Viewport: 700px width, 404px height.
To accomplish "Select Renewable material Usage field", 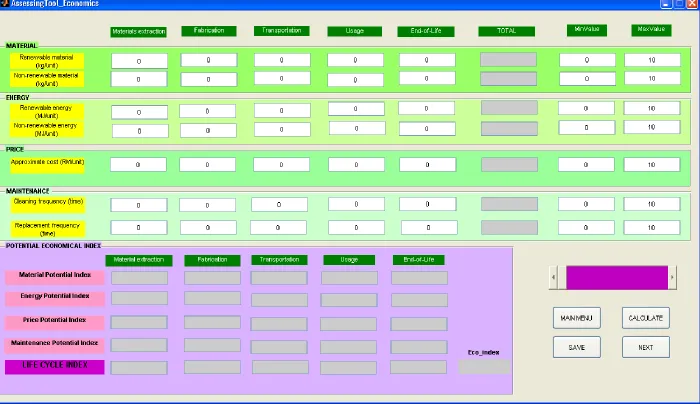I will (x=355, y=60).
